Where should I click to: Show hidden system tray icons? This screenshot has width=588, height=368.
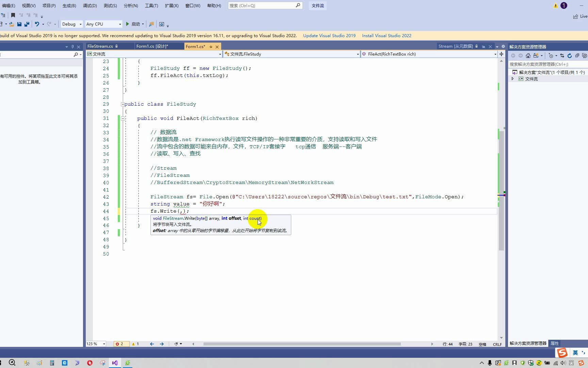[482, 363]
